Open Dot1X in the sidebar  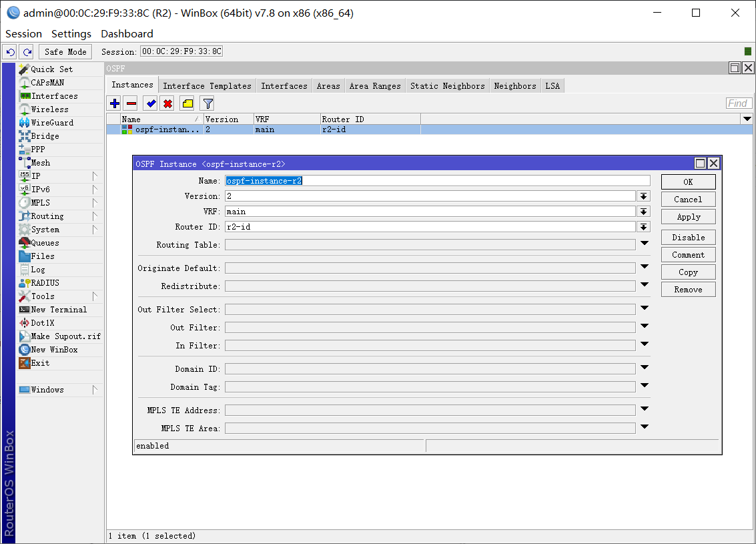click(x=60, y=323)
